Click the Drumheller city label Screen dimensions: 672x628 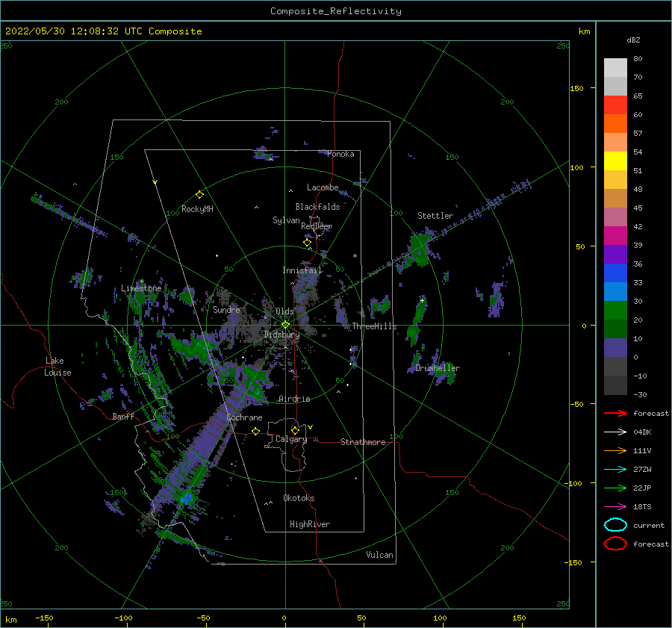pyautogui.click(x=438, y=368)
